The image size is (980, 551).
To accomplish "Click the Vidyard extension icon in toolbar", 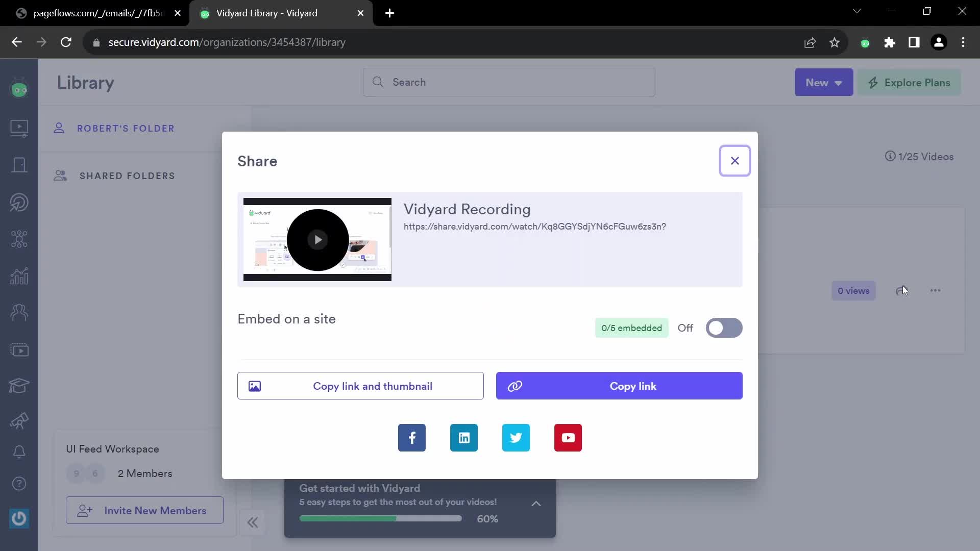I will coord(865,43).
